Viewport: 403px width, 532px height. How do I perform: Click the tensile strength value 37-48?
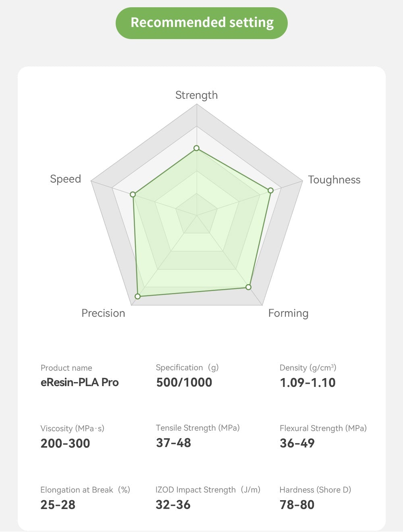pos(174,443)
